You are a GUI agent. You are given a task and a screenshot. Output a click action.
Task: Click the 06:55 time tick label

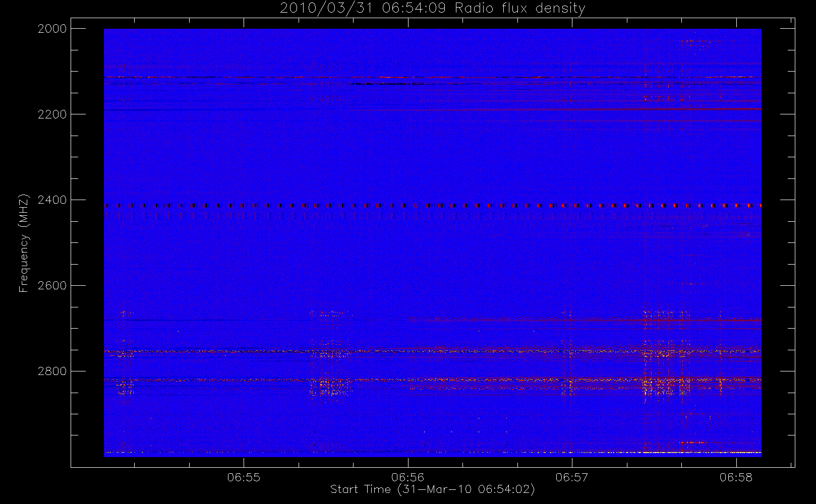(244, 477)
